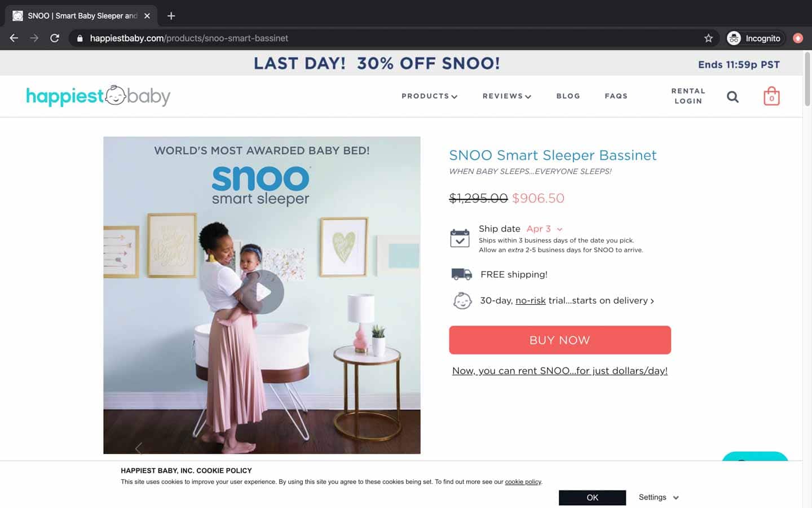Screen dimensions: 812x508
Task: Click the address bar URL field
Action: click(389, 38)
